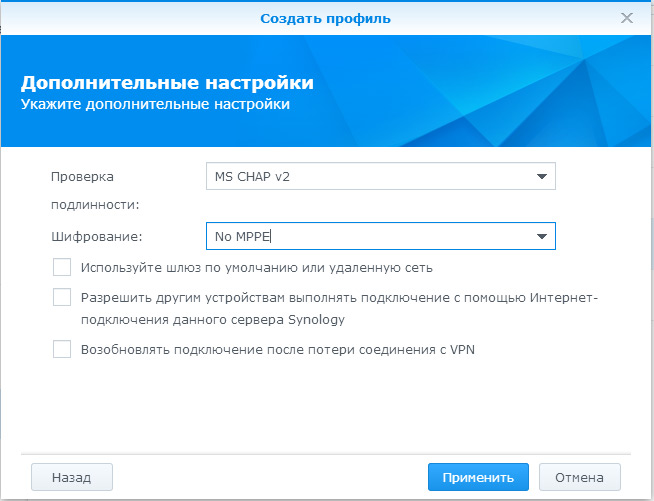This screenshot has height=501, width=654.
Task: Click the Создать профиль title text
Action: point(325,19)
